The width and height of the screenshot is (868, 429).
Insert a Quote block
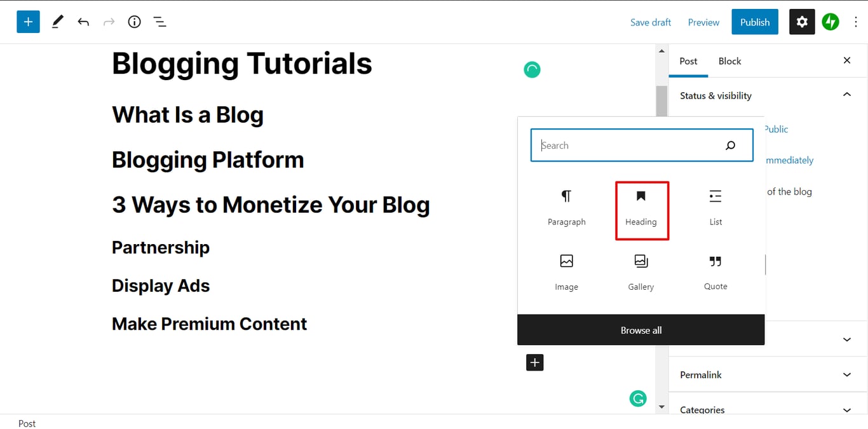pyautogui.click(x=715, y=271)
